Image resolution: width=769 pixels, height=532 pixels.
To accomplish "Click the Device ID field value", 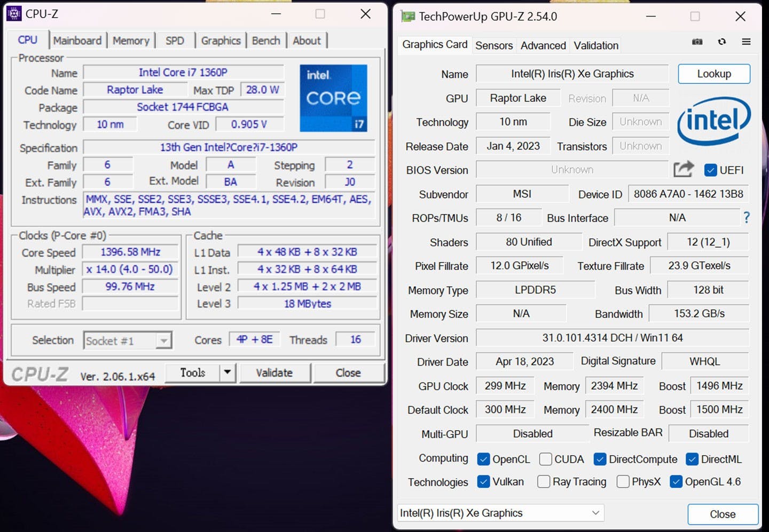I will point(688,194).
